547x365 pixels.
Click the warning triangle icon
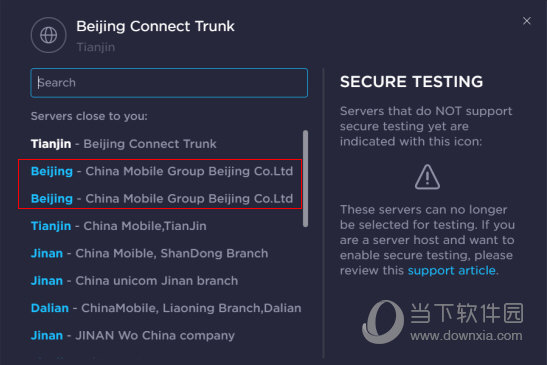pos(427,177)
